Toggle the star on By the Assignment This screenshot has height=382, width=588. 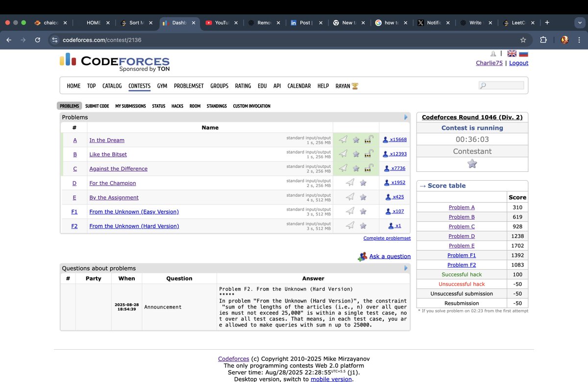coord(363,197)
